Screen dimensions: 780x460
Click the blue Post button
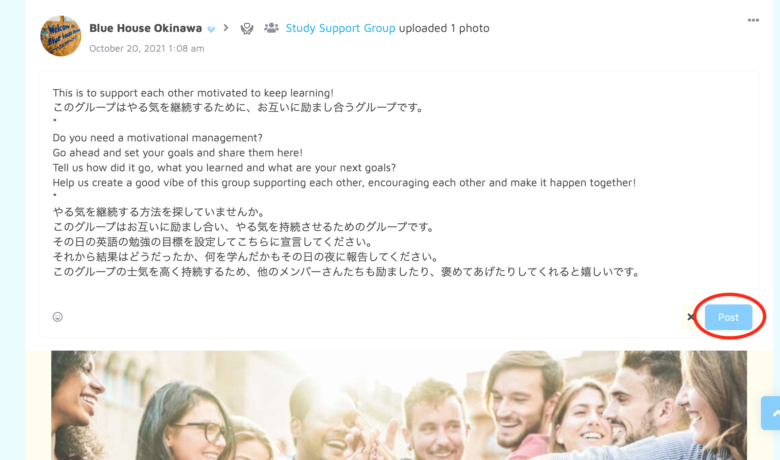point(728,317)
